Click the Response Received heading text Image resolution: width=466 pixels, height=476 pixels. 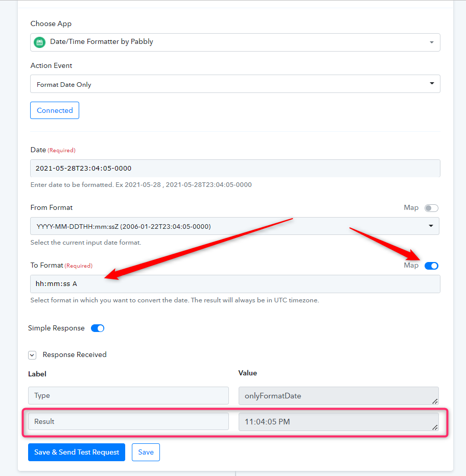(x=75, y=354)
